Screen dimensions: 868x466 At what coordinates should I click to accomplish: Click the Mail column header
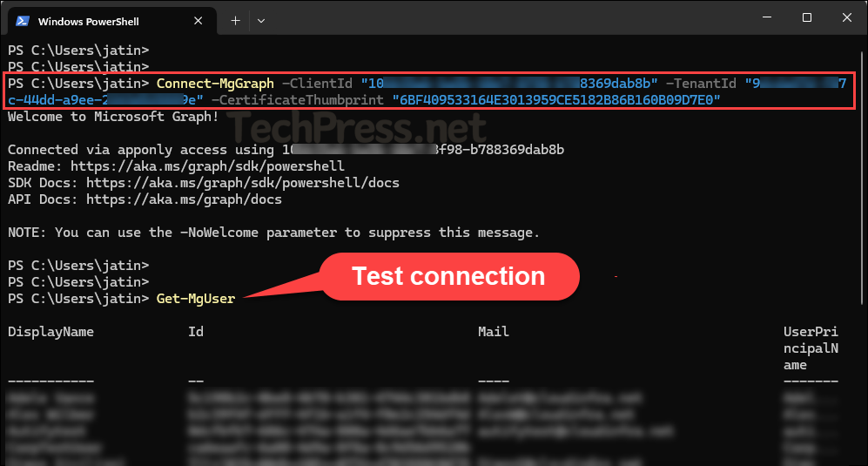[493, 332]
